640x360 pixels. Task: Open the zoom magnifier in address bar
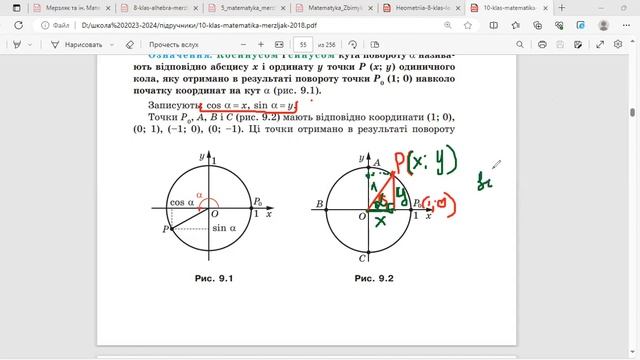(448, 25)
